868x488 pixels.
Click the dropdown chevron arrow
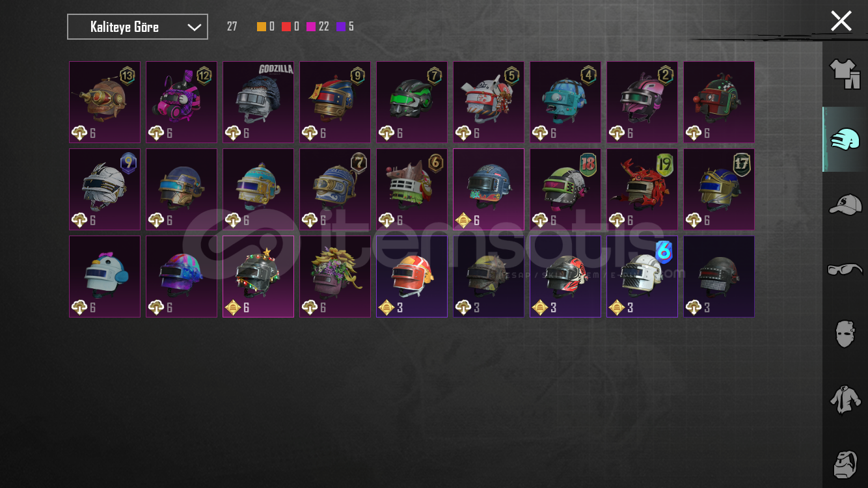194,27
